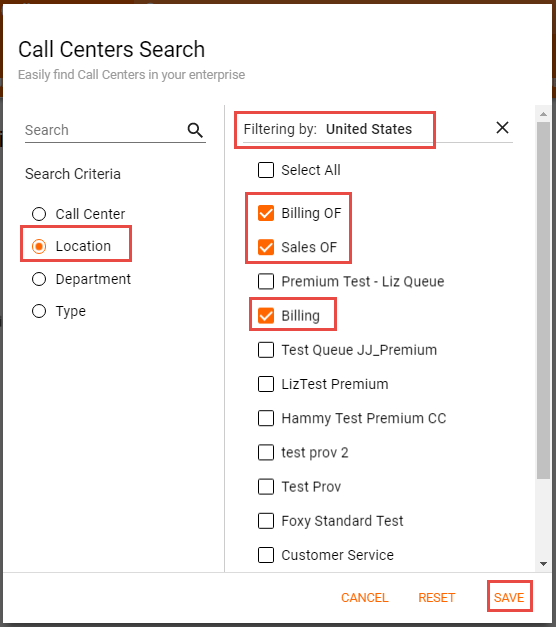Click Cancel to dismiss the dialog
The width and height of the screenshot is (556, 627).
coord(364,597)
